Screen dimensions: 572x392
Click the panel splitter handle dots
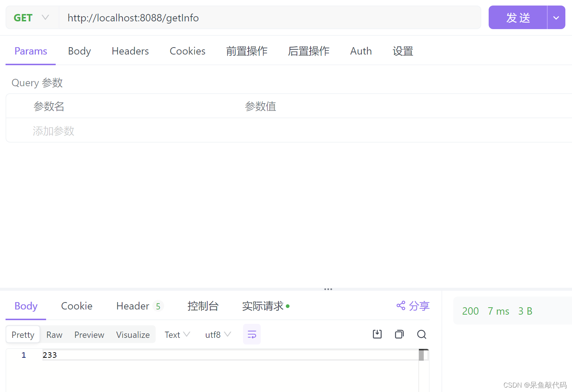328,289
